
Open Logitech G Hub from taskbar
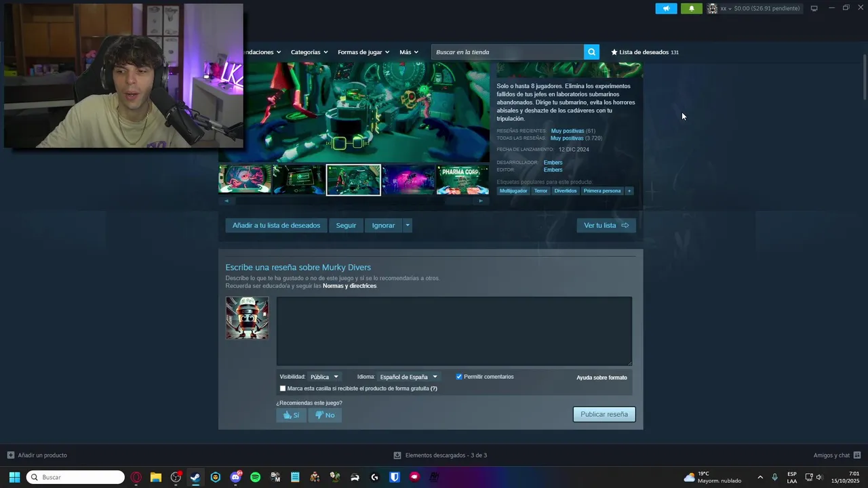coord(374,477)
